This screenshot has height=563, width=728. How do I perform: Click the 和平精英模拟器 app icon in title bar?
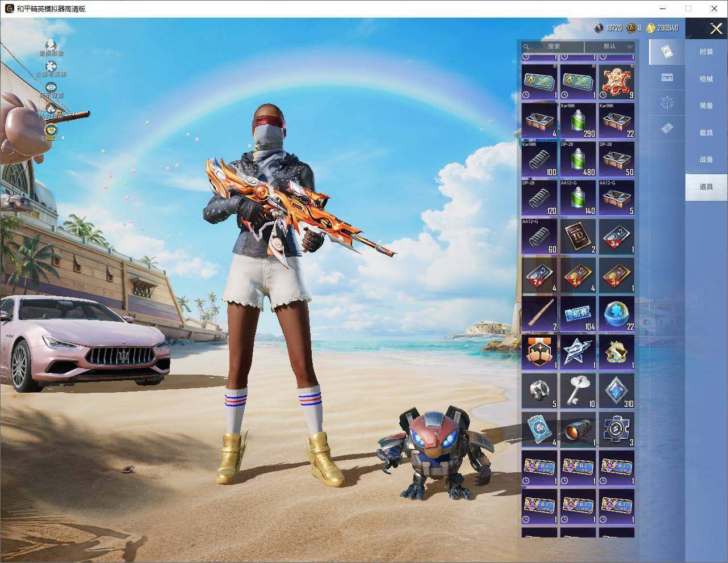coord(9,9)
